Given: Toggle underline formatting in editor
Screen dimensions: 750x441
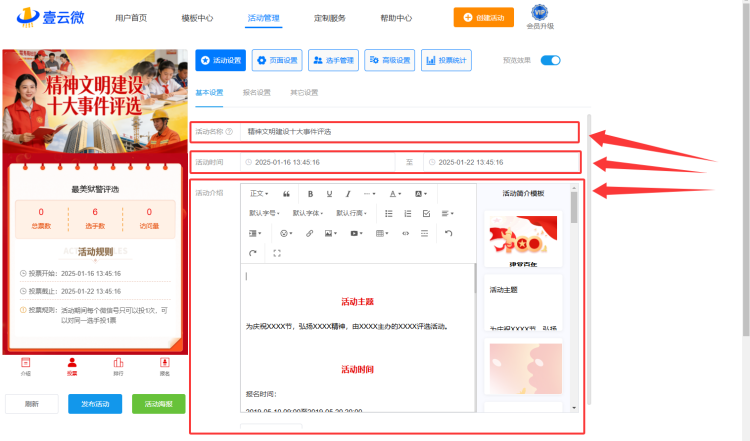Looking at the screenshot, I should click(329, 194).
